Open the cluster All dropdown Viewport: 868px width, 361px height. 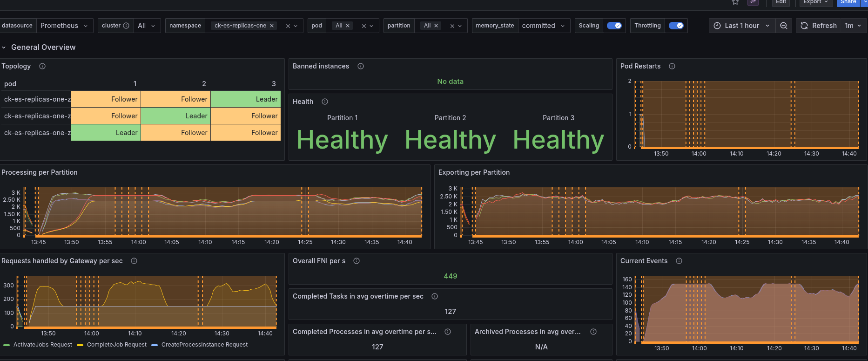[x=147, y=26]
